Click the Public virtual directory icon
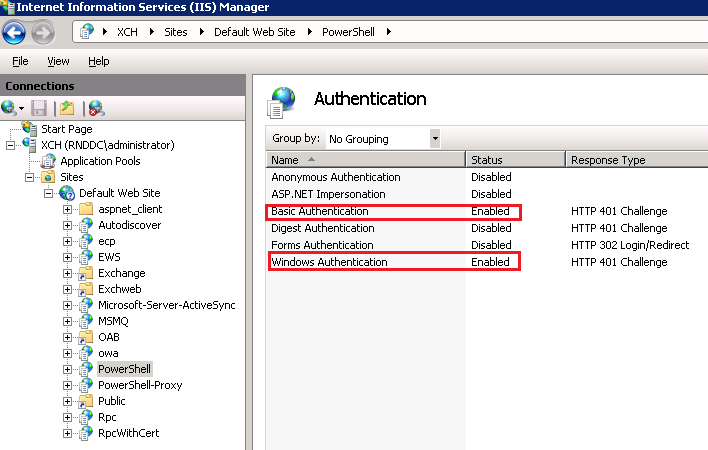This screenshot has width=708, height=450. 86,401
